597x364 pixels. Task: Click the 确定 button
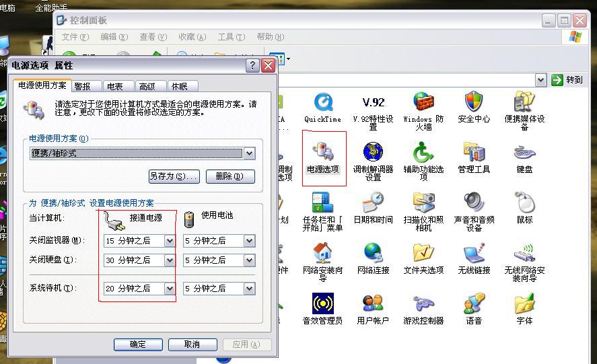(138, 344)
